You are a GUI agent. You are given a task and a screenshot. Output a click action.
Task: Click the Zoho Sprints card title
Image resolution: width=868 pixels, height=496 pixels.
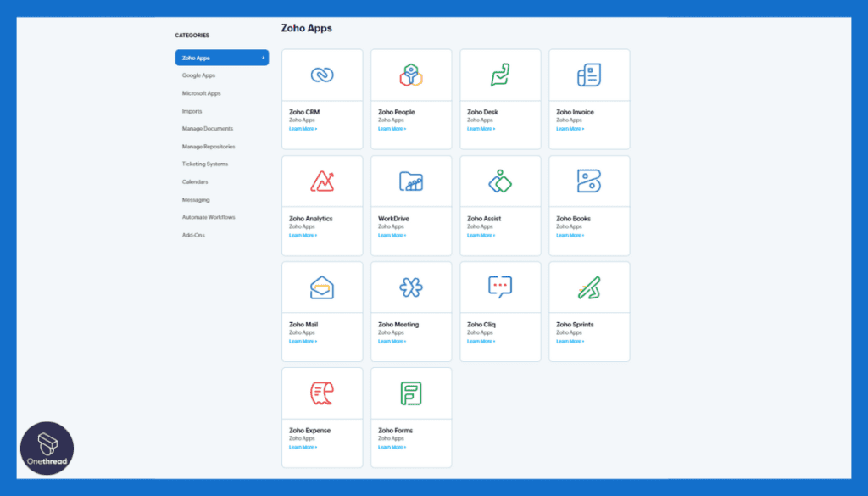point(576,325)
